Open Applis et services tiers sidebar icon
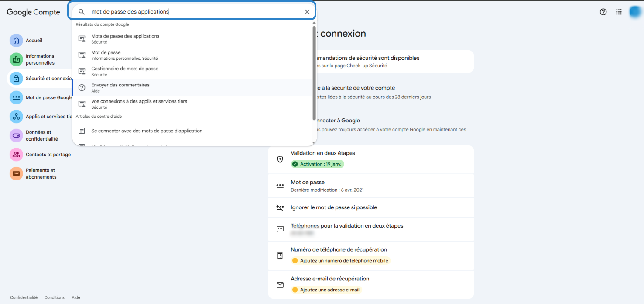The width and height of the screenshot is (644, 304). [x=16, y=117]
